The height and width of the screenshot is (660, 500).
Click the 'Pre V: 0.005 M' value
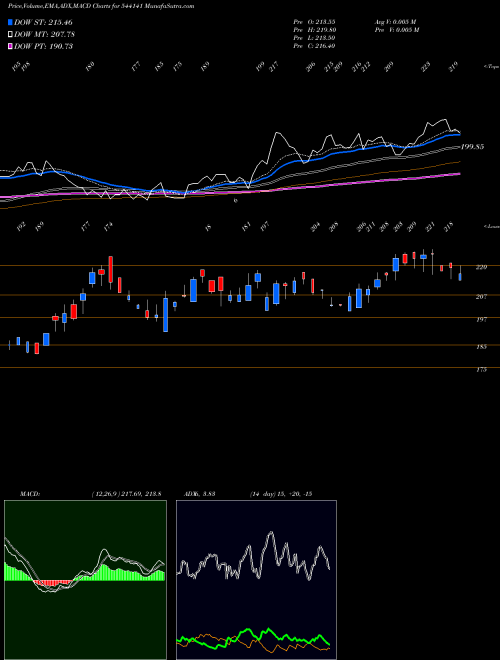click(x=396, y=29)
